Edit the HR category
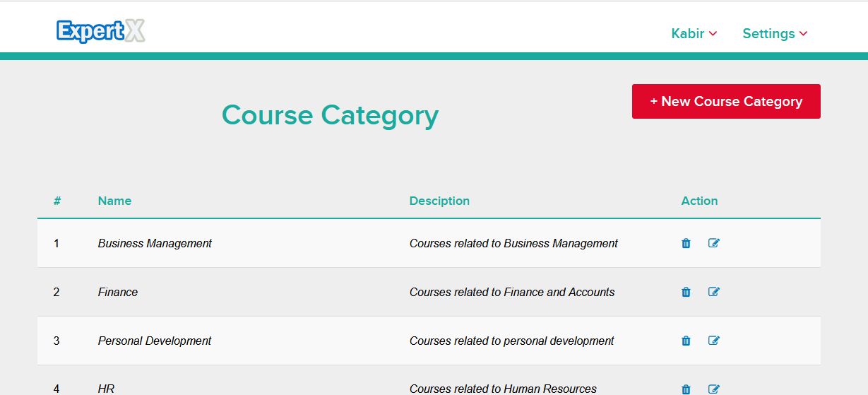The width and height of the screenshot is (868, 395). point(714,389)
